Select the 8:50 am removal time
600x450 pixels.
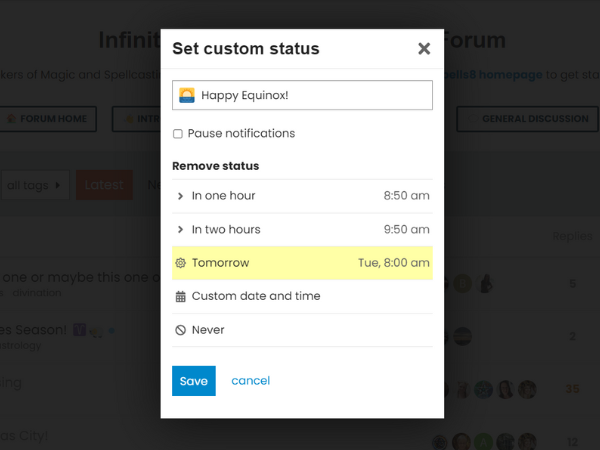point(406,196)
